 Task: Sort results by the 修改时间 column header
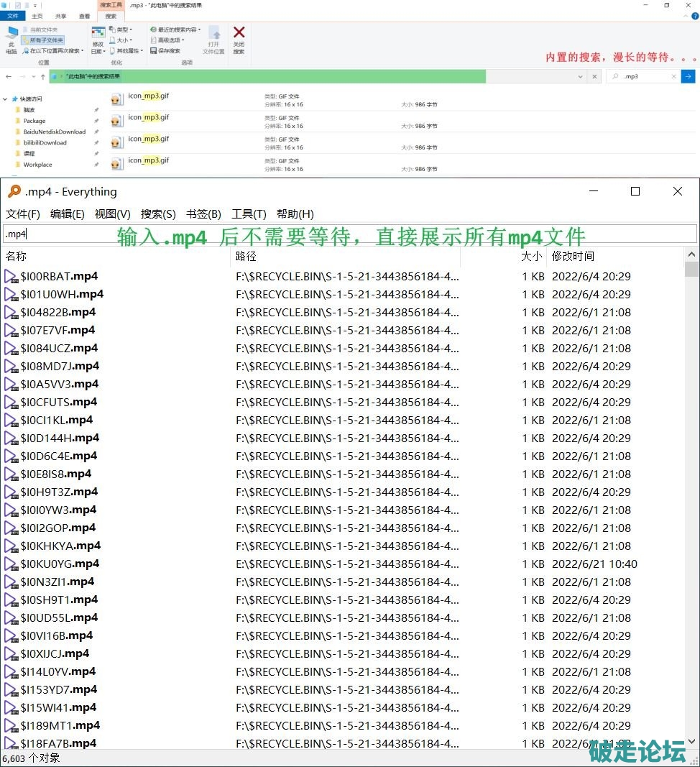click(x=573, y=257)
